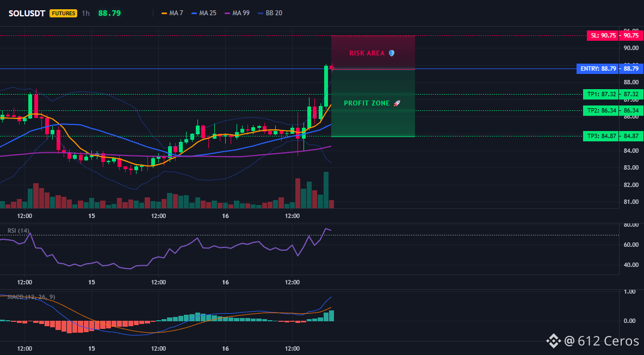Toggle the MA 7 legend item
This screenshot has width=644, height=355.
point(172,13)
